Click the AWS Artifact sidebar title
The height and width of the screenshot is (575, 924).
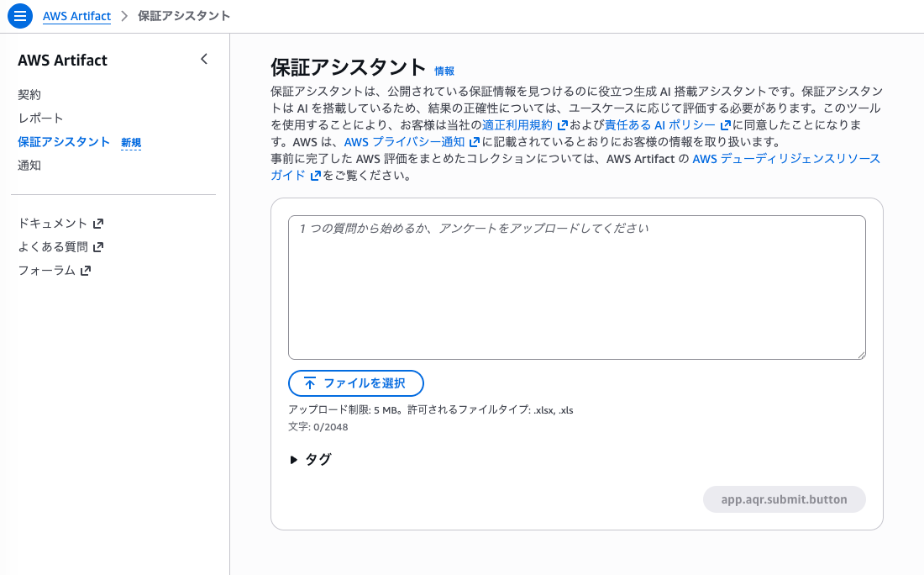point(62,61)
